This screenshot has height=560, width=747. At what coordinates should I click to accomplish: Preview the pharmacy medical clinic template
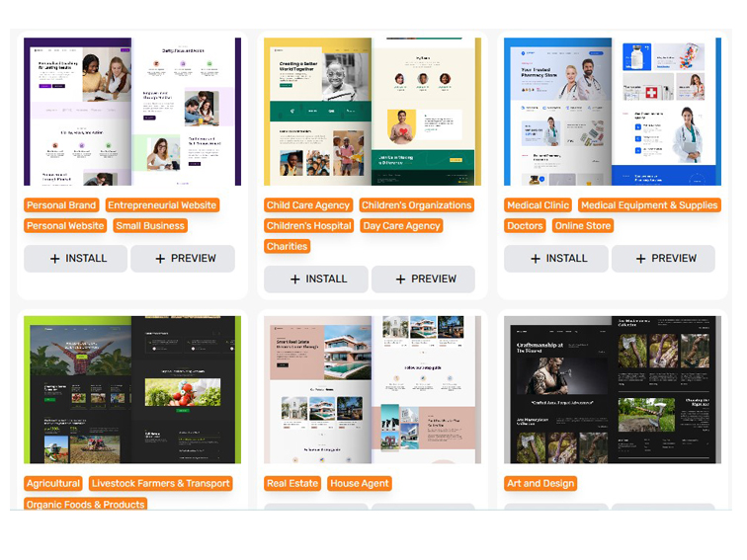point(663,259)
